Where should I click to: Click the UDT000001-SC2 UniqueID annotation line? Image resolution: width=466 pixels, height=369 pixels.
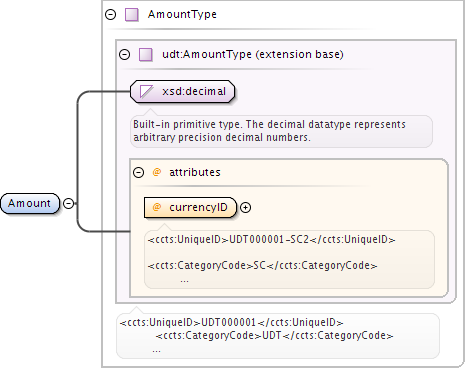(271, 240)
